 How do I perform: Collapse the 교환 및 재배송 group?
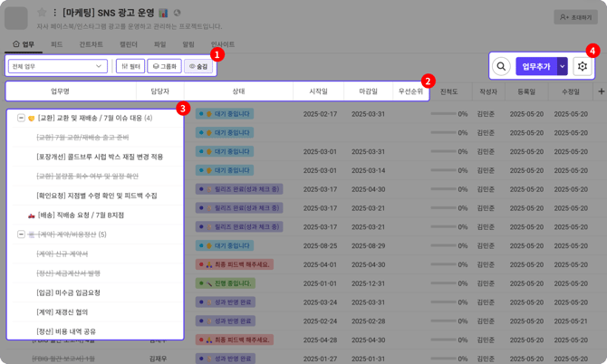click(21, 118)
